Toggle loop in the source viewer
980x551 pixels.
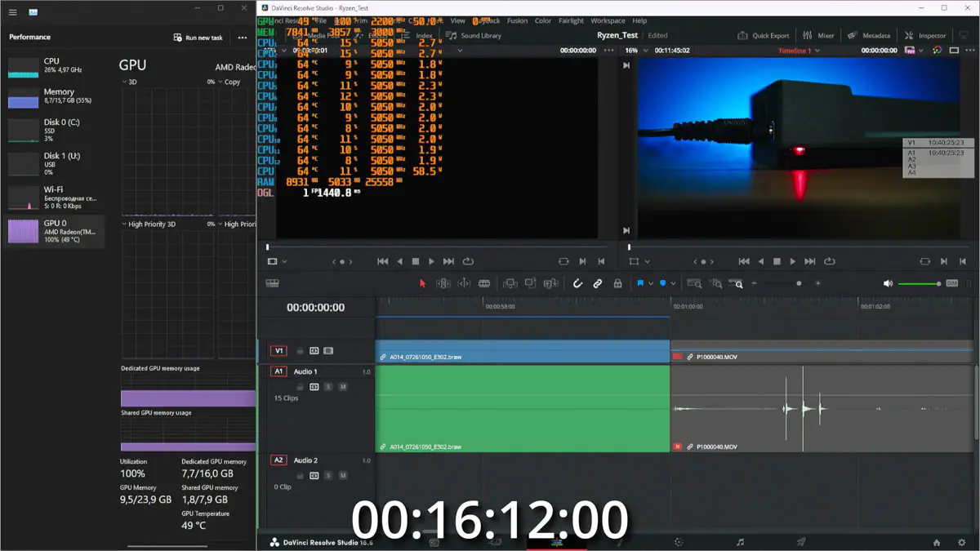[x=468, y=261]
